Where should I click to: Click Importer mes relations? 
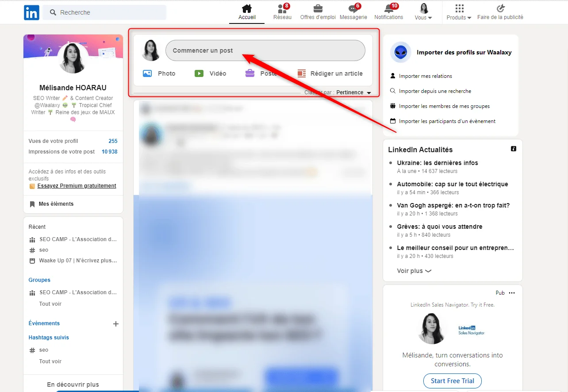point(421,76)
